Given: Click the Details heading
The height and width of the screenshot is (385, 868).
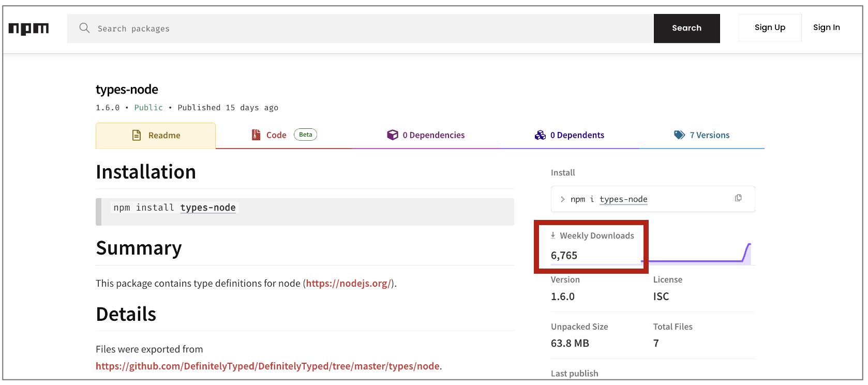Looking at the screenshot, I should 126,314.
